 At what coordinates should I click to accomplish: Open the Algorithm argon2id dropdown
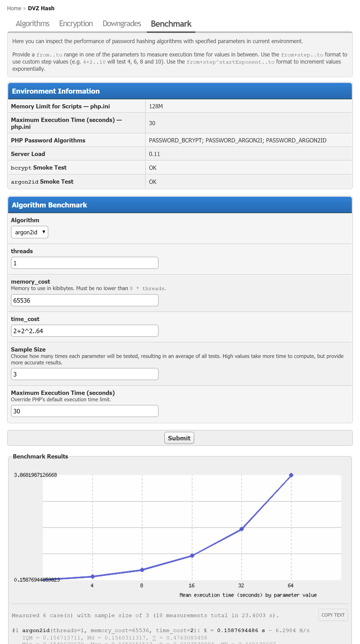point(30,232)
